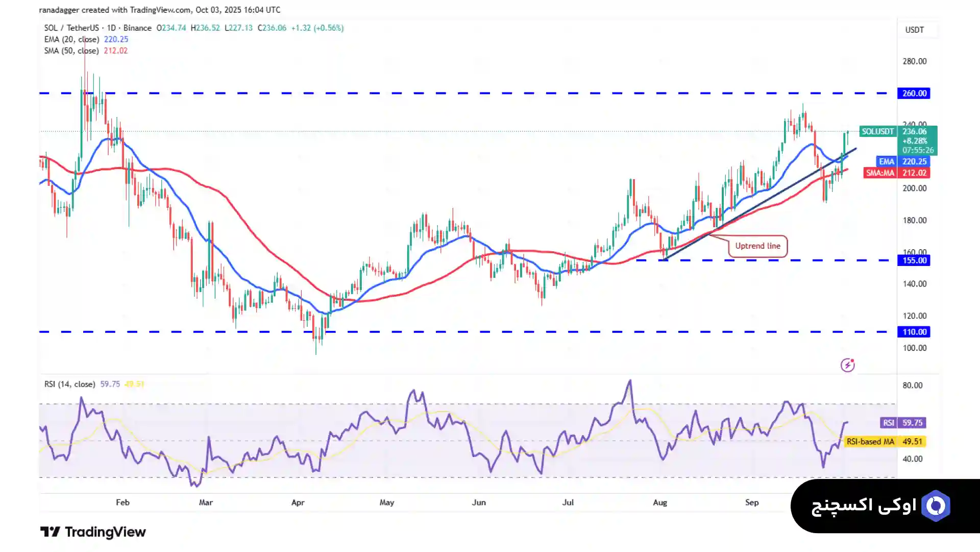Click the blue EMA 220.25 axis tag

point(902,161)
